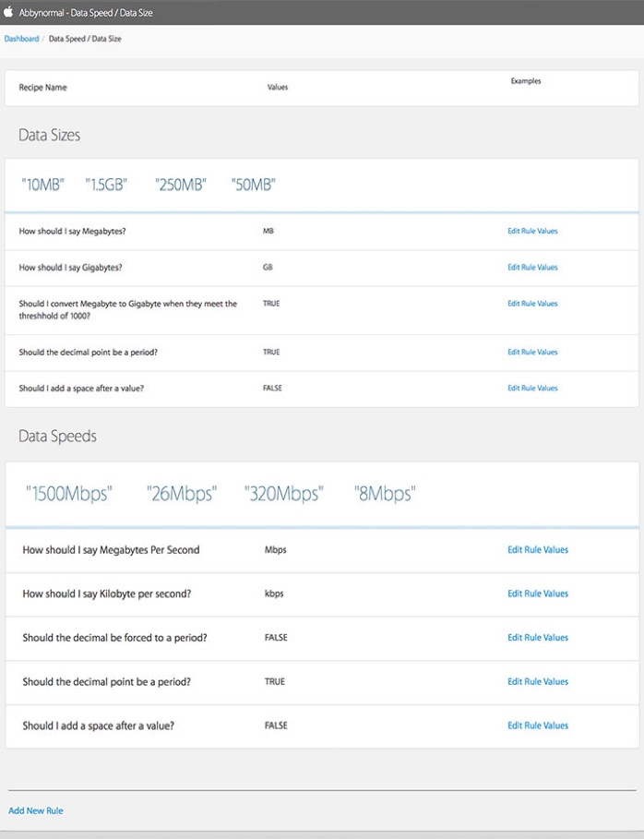Click the "1.5GB" data size example

pyautogui.click(x=106, y=185)
